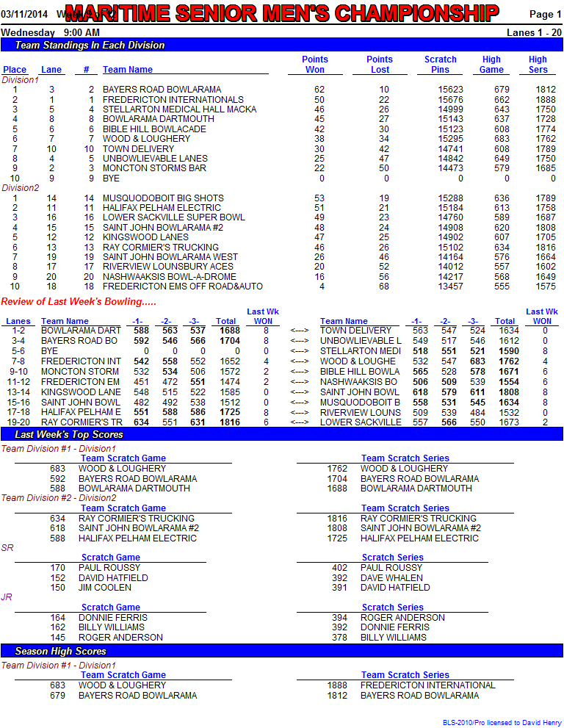Image resolution: width=564 pixels, height=728 pixels.
Task: Select PAUL ROUSSY under SR Scratch Game
Action: point(109,568)
